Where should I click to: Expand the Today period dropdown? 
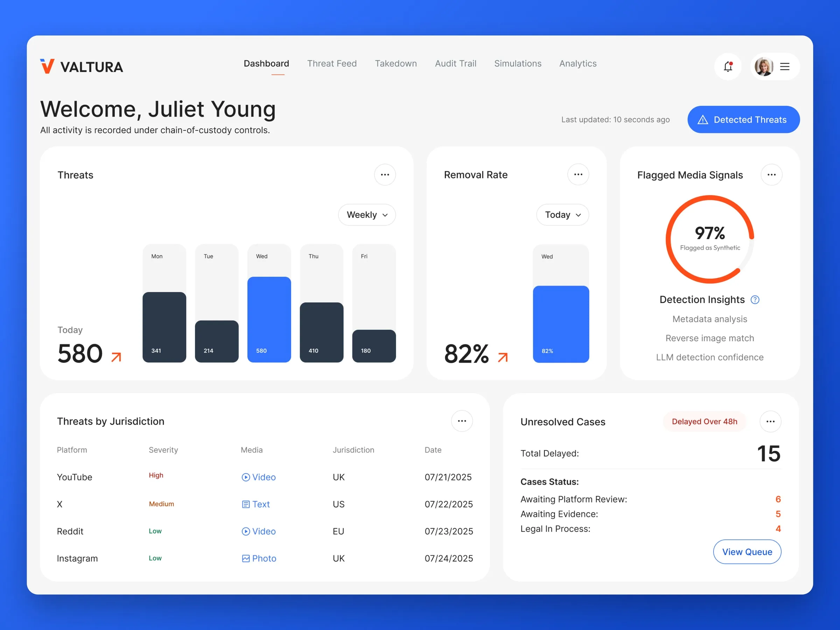pyautogui.click(x=562, y=215)
